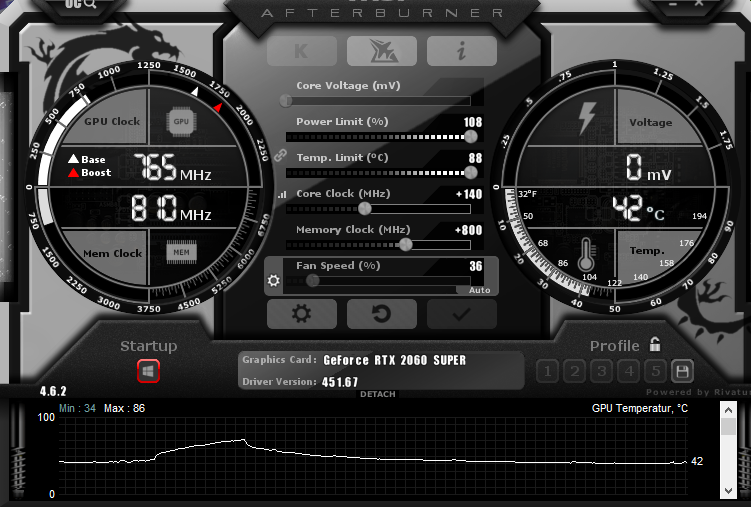This screenshot has width=751, height=507.
Task: Click driver version 451.67 text
Action: (340, 382)
